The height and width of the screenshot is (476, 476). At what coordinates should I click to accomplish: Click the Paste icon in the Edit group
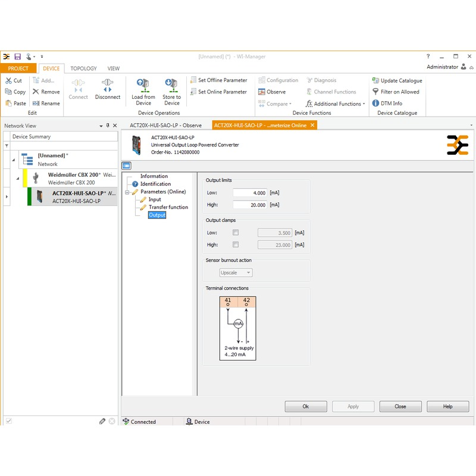8,103
